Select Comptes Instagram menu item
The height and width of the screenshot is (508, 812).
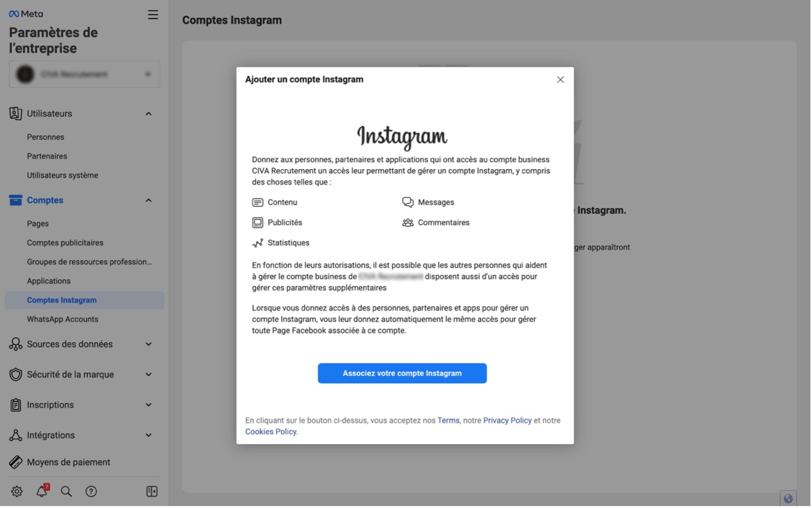tap(85, 300)
